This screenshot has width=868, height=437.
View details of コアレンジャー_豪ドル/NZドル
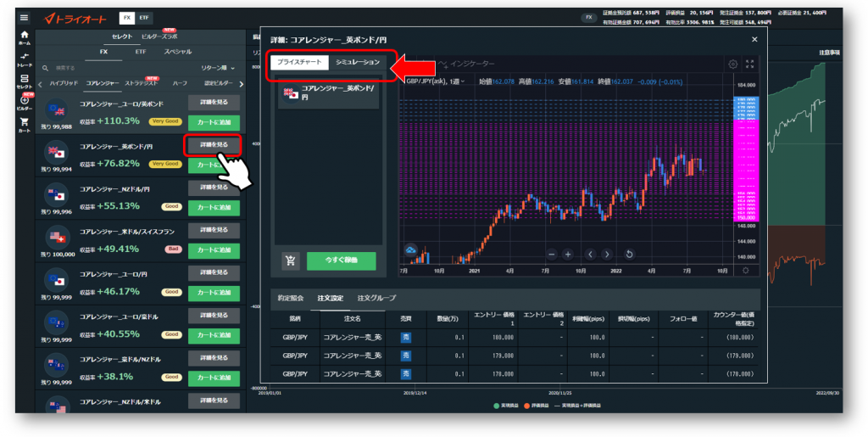tap(214, 358)
